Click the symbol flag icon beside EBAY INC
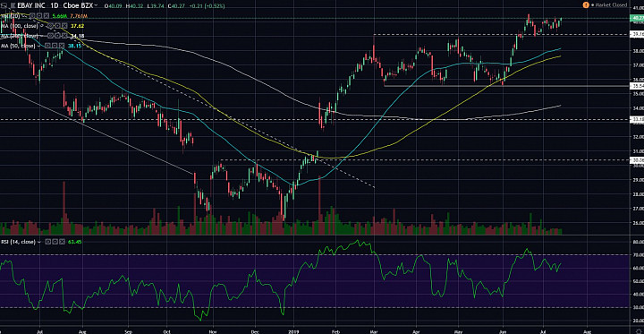 click(13, 5)
